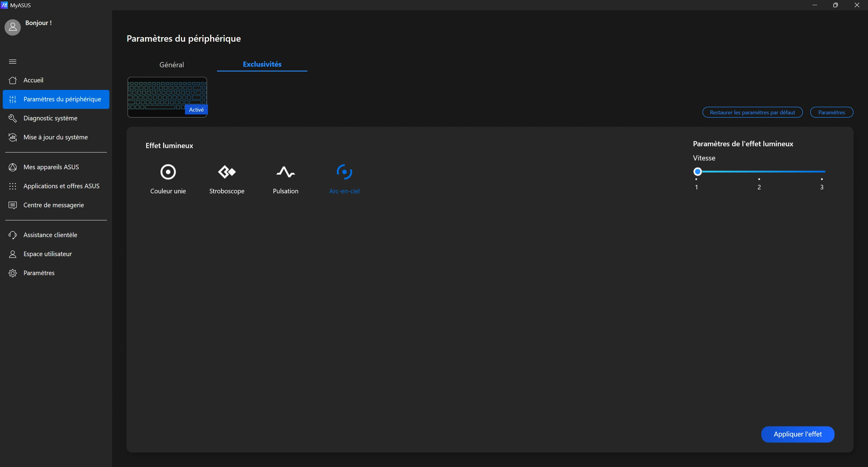This screenshot has width=868, height=467.
Task: Click the Mise à jour du système icon
Action: pos(12,137)
